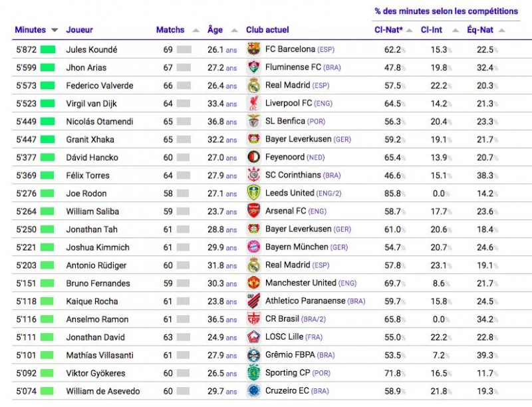532x407 pixels.
Task: Sort by the Matchs column arrow
Action: [x=196, y=30]
